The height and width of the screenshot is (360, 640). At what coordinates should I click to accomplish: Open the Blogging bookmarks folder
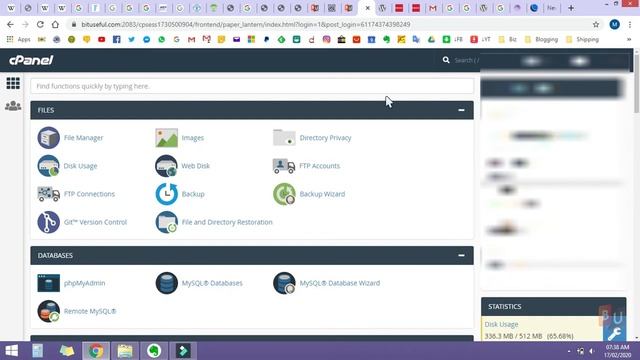(x=541, y=40)
